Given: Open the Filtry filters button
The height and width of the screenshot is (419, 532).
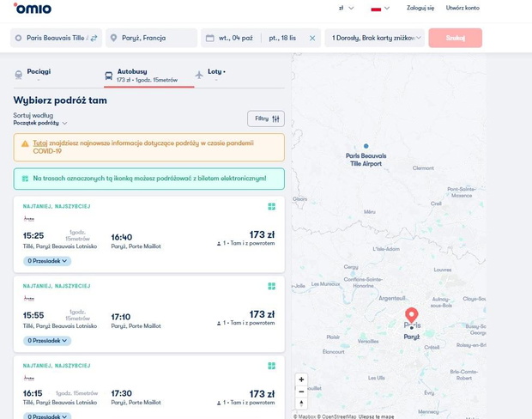Looking at the screenshot, I should pos(266,118).
